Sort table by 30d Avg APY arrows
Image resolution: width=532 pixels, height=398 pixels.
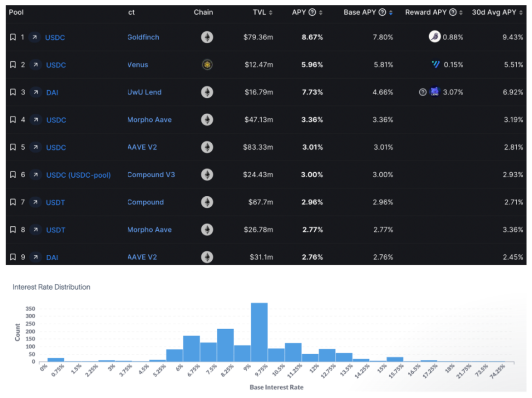tap(521, 13)
